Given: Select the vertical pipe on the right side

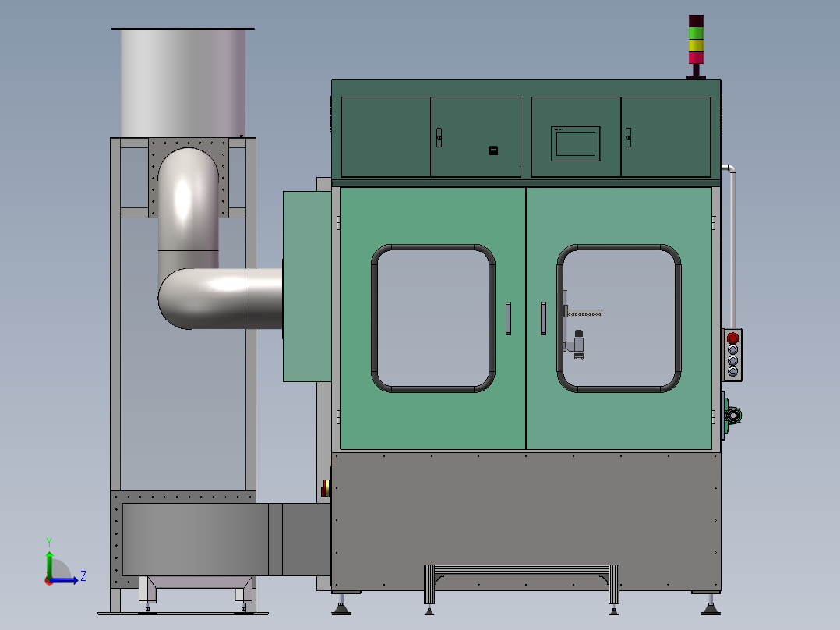Looking at the screenshot, I should click(731, 246).
